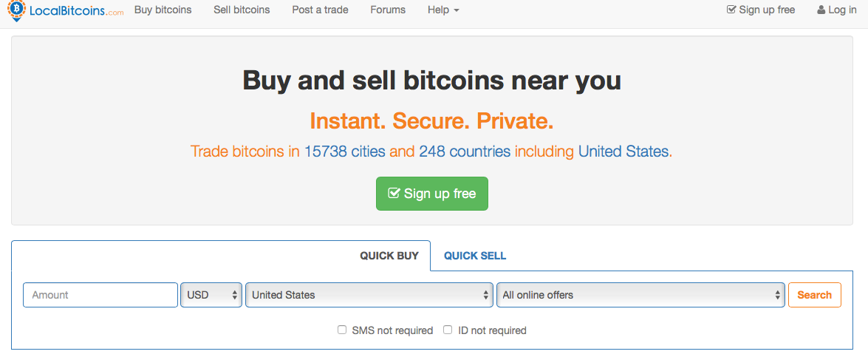The height and width of the screenshot is (357, 868).
Task: Open Post a trade page
Action: (320, 10)
